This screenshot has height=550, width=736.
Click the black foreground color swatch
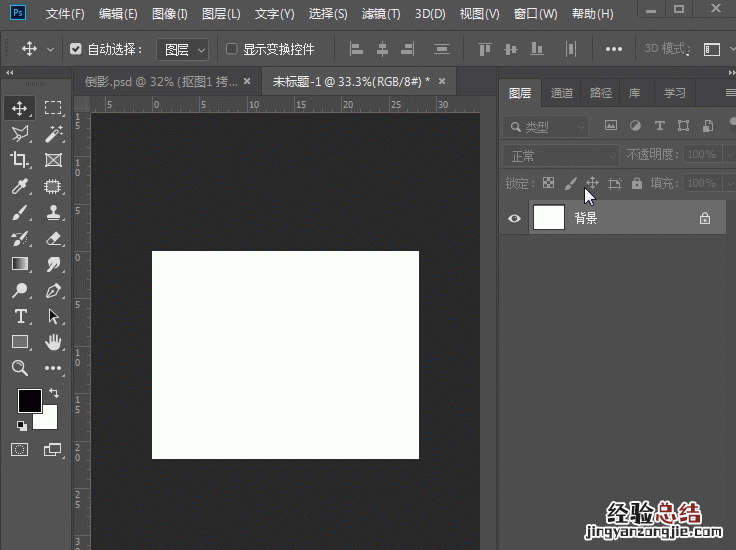(x=29, y=401)
